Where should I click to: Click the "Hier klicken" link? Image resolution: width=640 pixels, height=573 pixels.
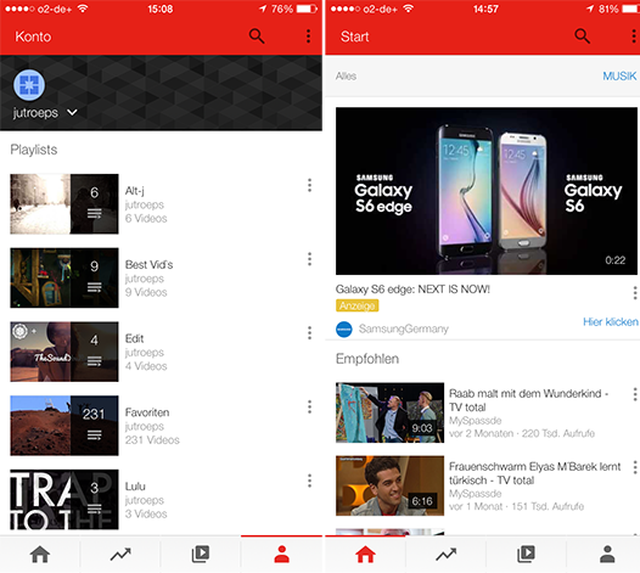610,322
